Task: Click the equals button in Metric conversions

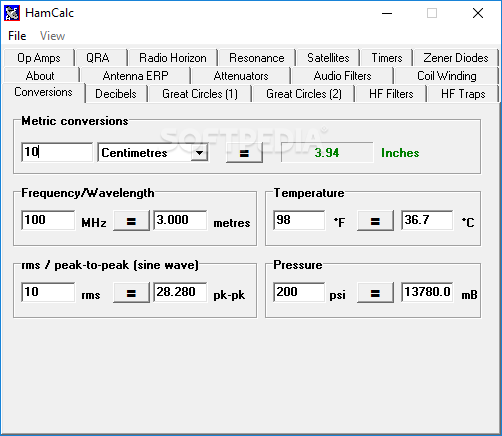Action: tap(244, 153)
